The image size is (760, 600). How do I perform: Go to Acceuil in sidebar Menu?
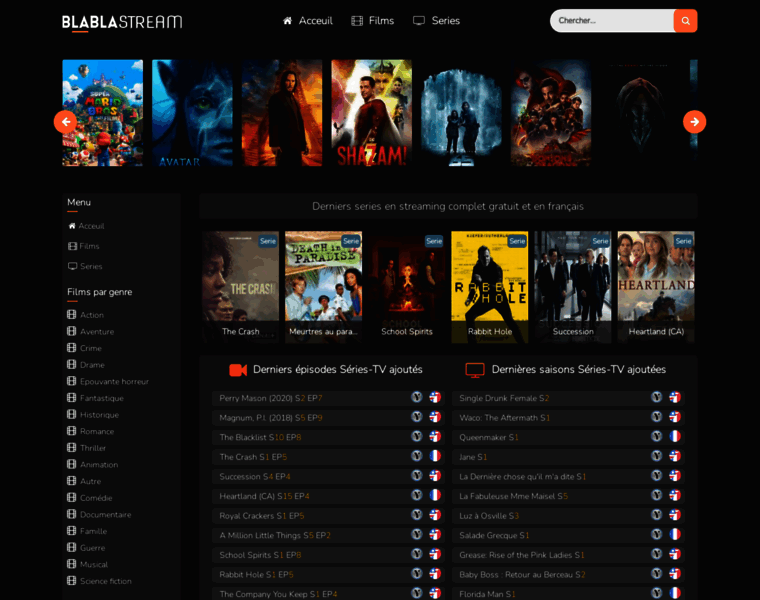(x=91, y=226)
